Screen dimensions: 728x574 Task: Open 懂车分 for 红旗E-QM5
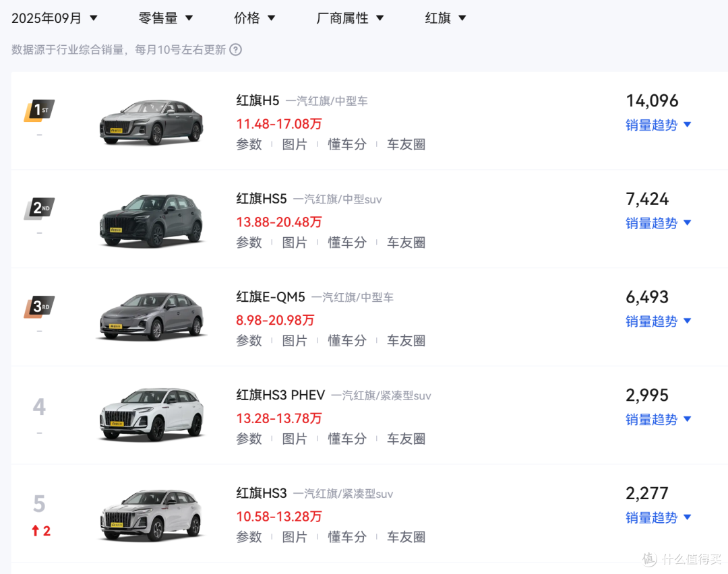click(347, 341)
